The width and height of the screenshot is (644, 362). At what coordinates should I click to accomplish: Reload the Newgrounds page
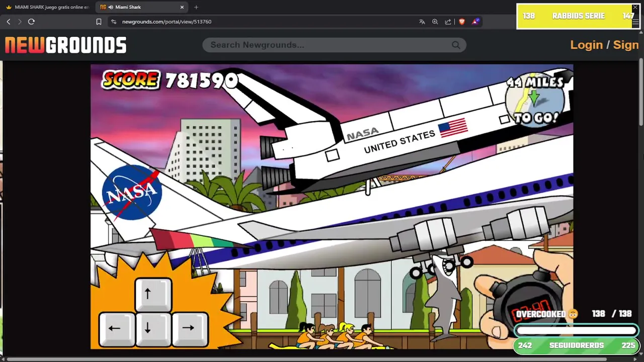(x=31, y=22)
